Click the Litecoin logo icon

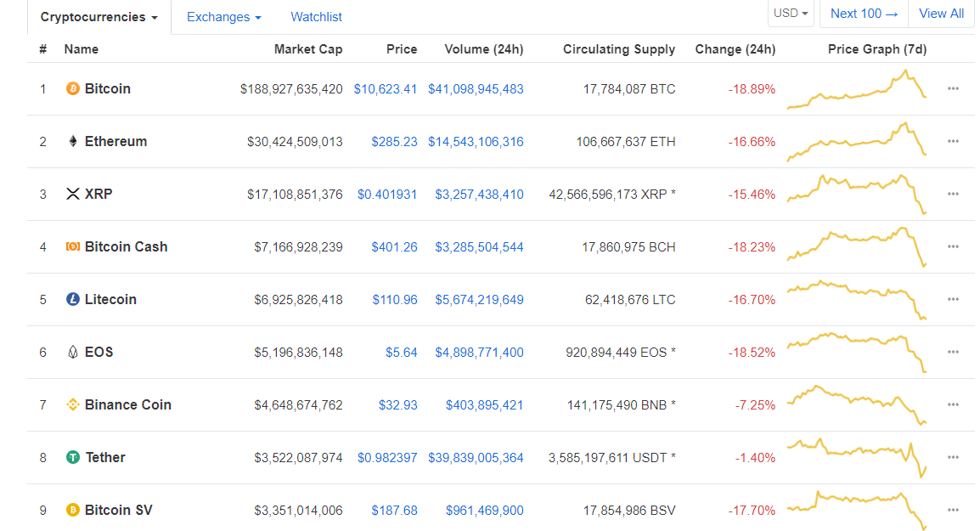(72, 300)
